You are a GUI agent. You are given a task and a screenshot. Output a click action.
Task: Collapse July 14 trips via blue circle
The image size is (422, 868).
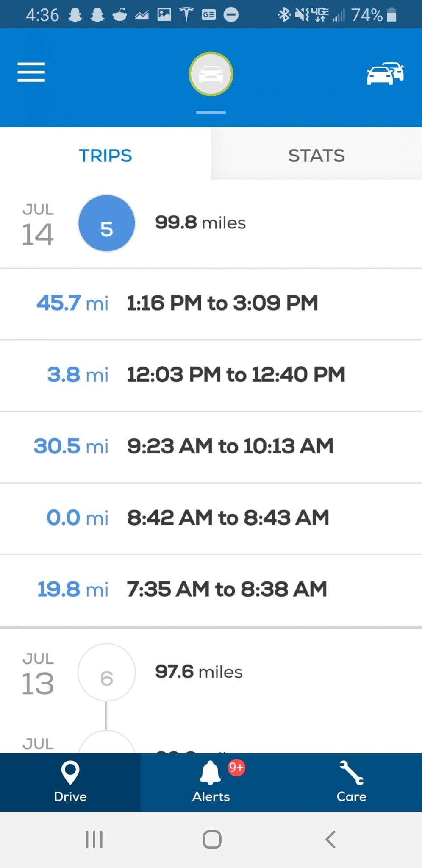tap(106, 223)
